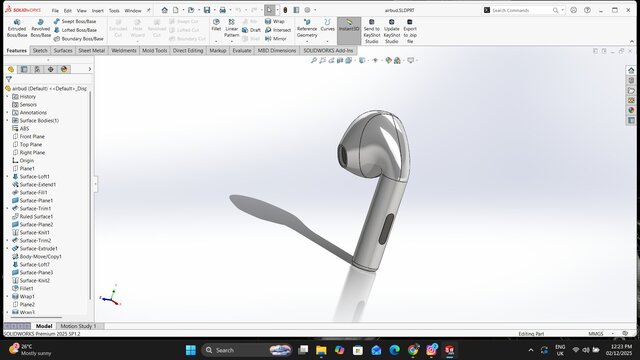Screen dimensions: 640x360
Task: Select the ABS material entry
Action: click(x=24, y=129)
